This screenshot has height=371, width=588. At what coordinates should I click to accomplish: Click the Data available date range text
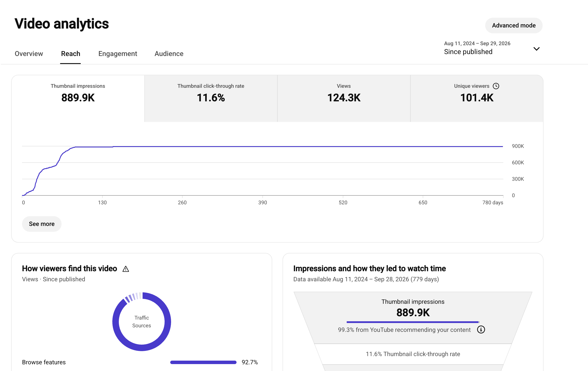coord(366,279)
